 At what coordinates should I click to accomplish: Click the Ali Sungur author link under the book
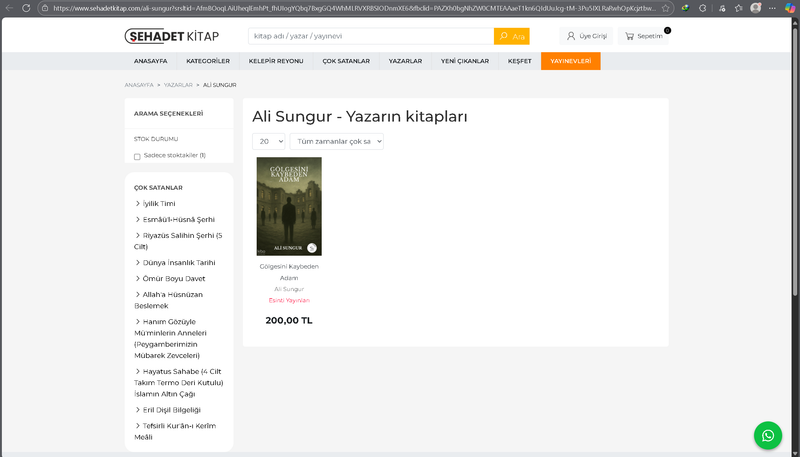point(289,289)
